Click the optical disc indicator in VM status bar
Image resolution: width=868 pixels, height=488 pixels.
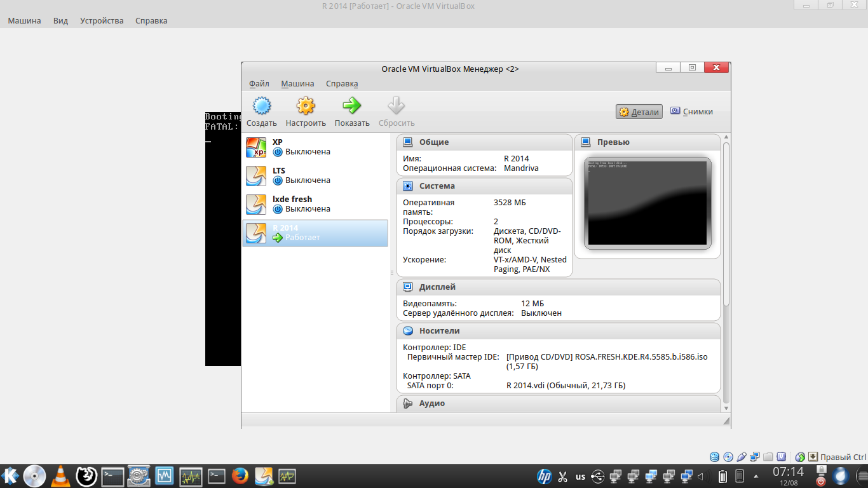[728, 457]
